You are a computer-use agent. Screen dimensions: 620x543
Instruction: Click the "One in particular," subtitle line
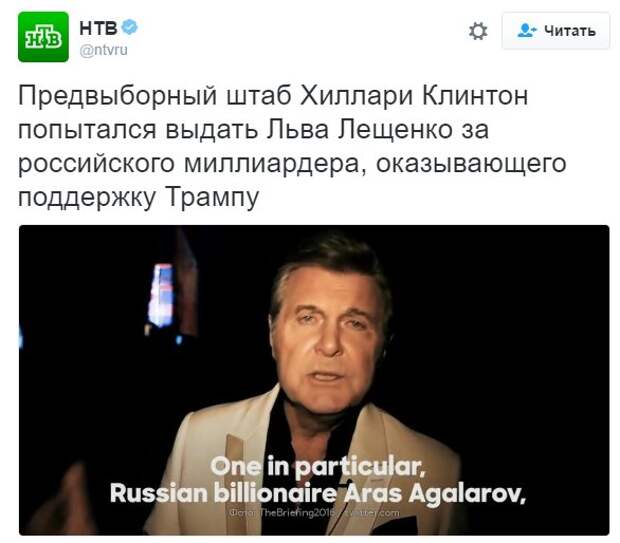[318, 466]
